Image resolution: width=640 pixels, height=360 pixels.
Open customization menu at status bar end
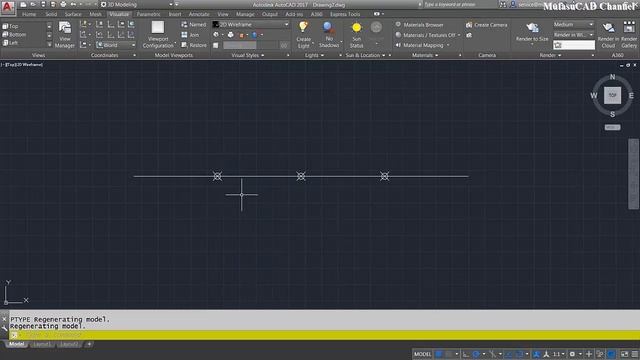tap(635, 354)
